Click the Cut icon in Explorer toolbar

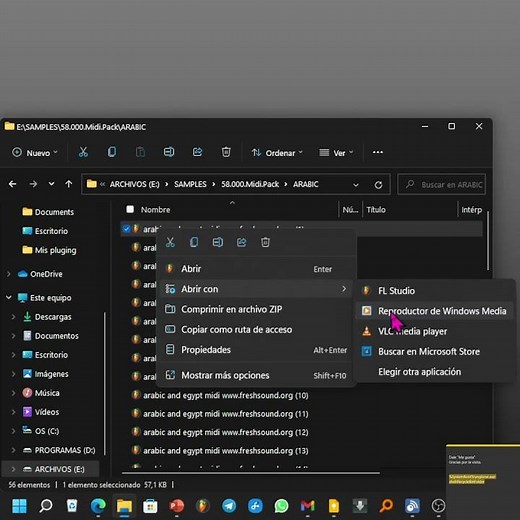(83, 152)
